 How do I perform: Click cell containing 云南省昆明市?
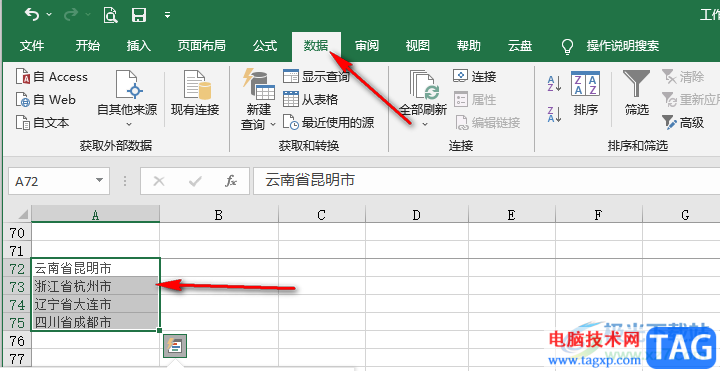(96, 268)
